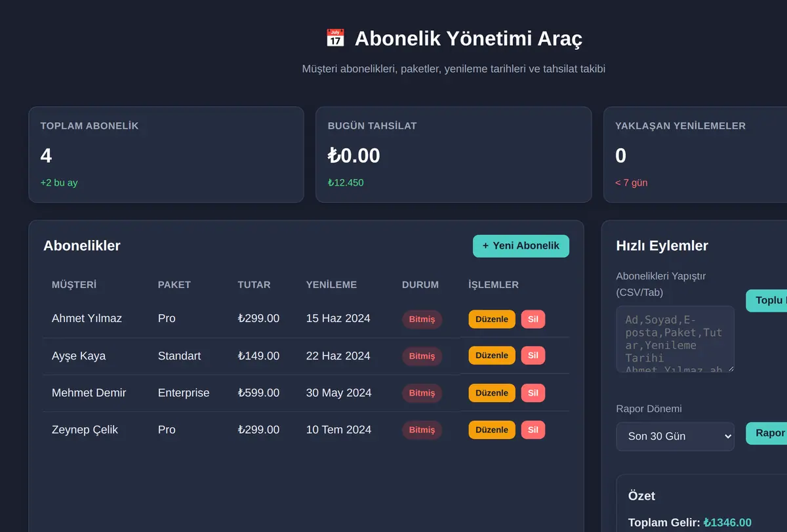
Task: Click renewal date 10 Tem 2024
Action: (338, 430)
